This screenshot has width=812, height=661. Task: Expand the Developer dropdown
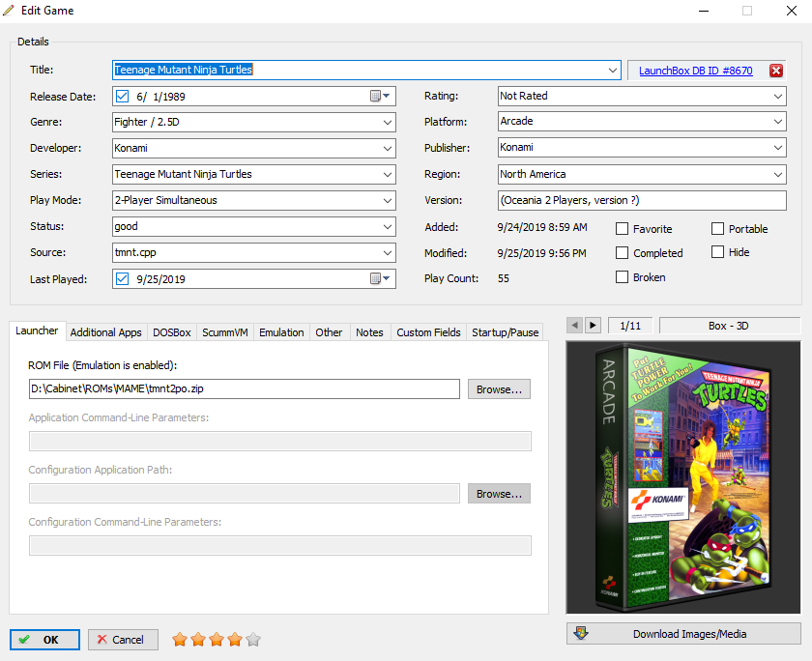tap(388, 148)
